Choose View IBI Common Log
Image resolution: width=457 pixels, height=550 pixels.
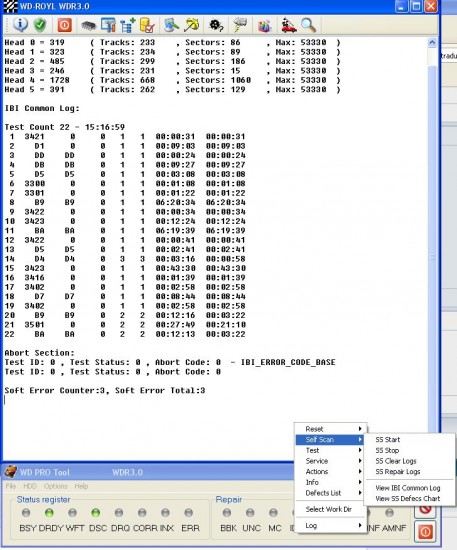408,488
